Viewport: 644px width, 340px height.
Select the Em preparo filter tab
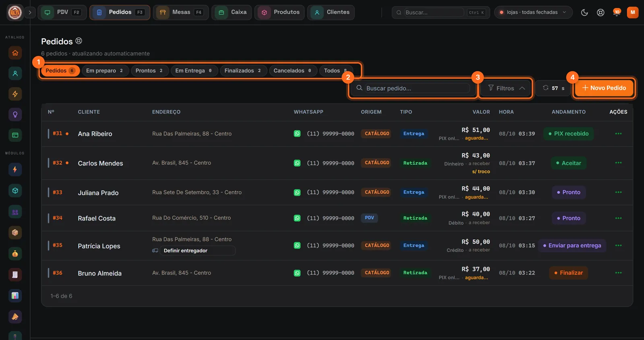tap(105, 70)
